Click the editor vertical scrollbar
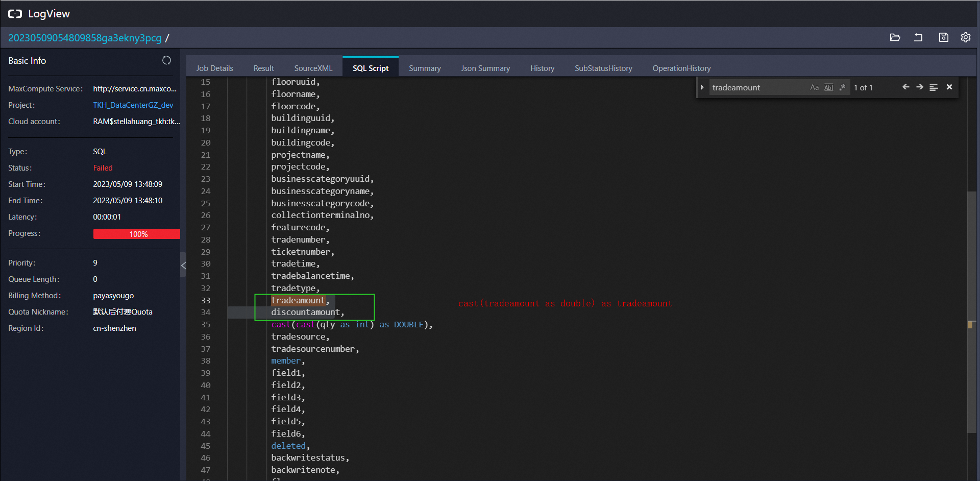 972,311
